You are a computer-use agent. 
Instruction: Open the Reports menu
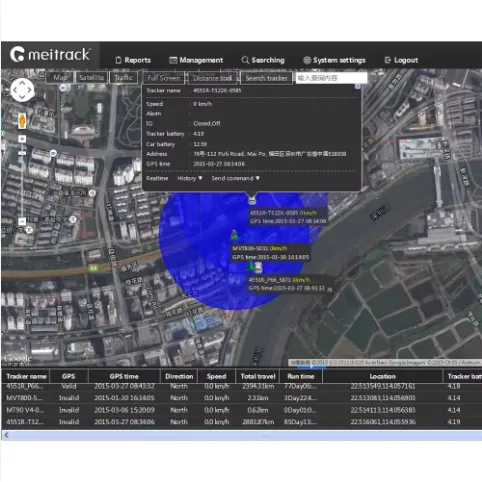(133, 60)
